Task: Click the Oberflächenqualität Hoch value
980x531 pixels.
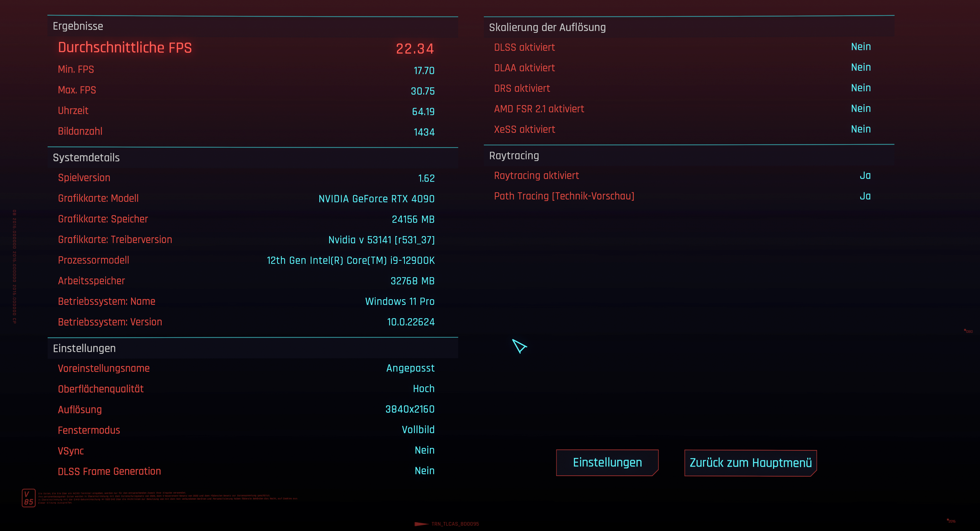Action: tap(423, 389)
